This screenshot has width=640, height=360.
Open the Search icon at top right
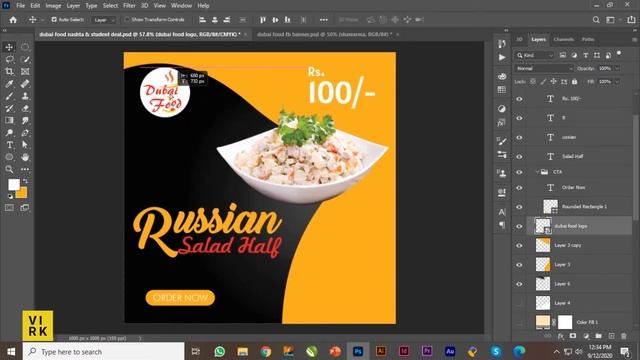[x=596, y=20]
